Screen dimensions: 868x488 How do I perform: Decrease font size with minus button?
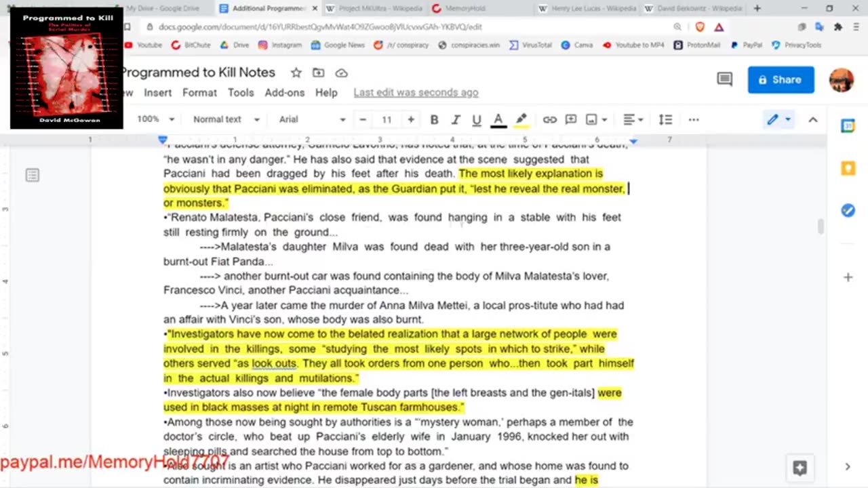pyautogui.click(x=363, y=119)
